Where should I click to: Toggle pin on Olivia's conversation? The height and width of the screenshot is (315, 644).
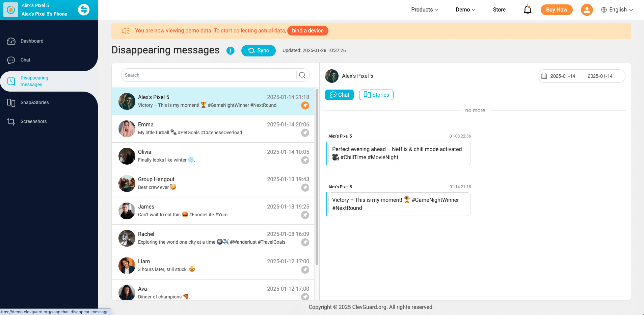click(x=305, y=160)
